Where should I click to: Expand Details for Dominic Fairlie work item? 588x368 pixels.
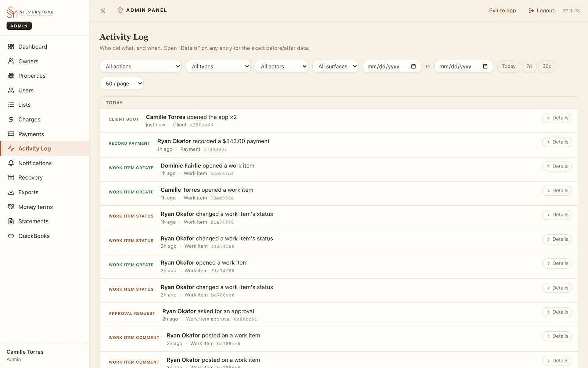pyautogui.click(x=557, y=166)
